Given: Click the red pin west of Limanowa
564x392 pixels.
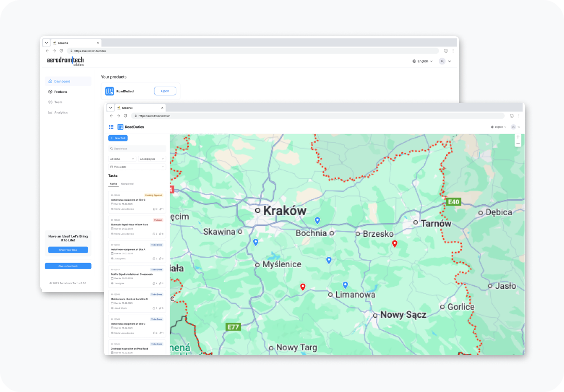Looking at the screenshot, I should 303,287.
